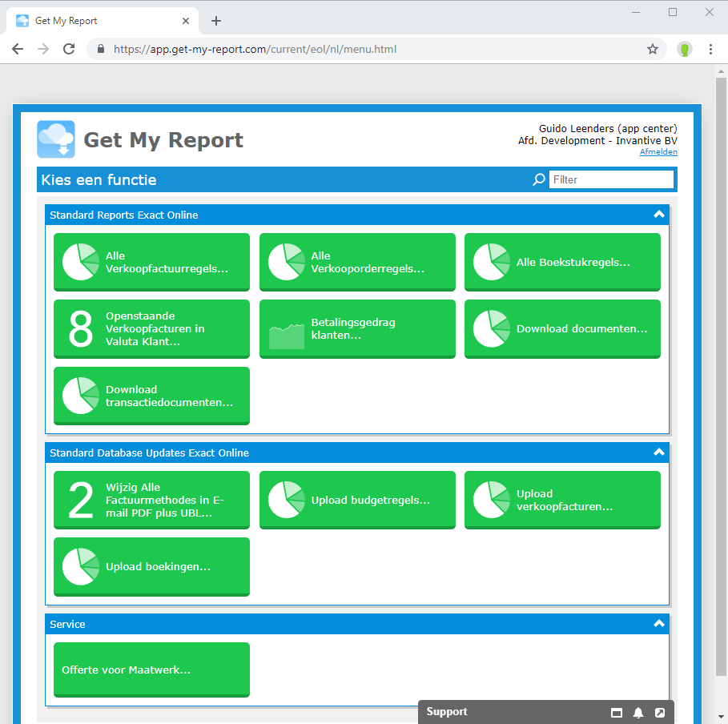Open Download documenten tile
Image resolution: width=728 pixels, height=724 pixels.
coord(562,329)
